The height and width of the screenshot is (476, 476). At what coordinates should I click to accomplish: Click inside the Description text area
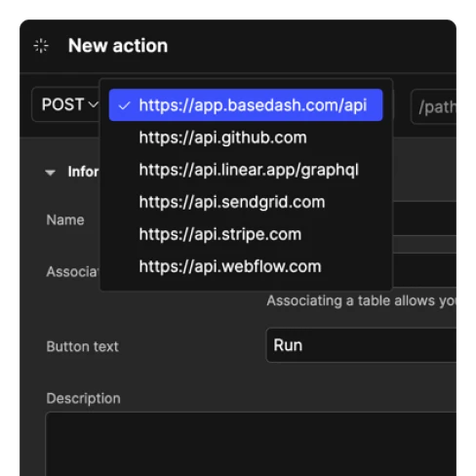click(x=251, y=444)
